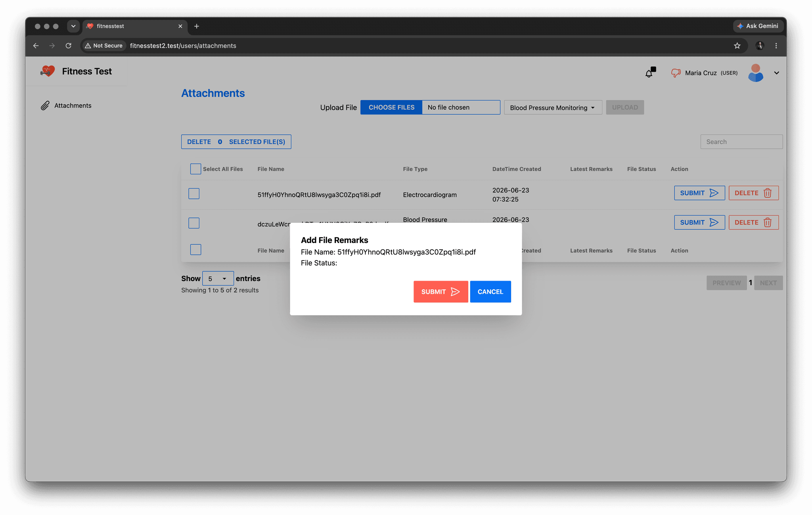
Task: Focus the Search field
Action: click(x=741, y=142)
